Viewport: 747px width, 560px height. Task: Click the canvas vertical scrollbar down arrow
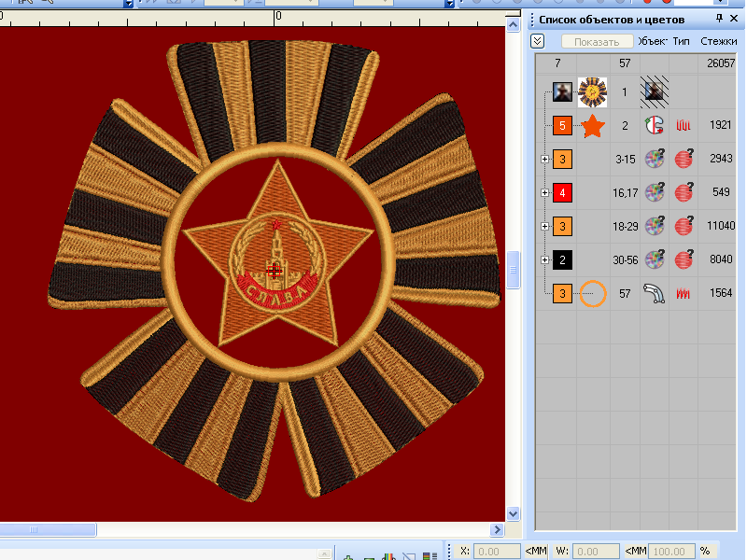pyautogui.click(x=513, y=514)
